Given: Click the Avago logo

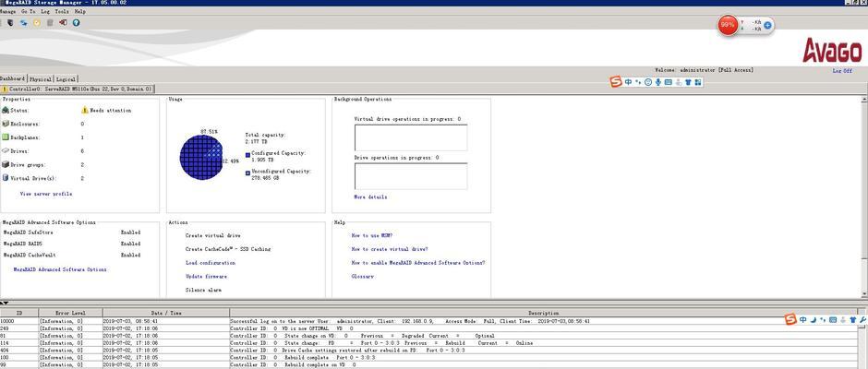Looking at the screenshot, I should 832,51.
